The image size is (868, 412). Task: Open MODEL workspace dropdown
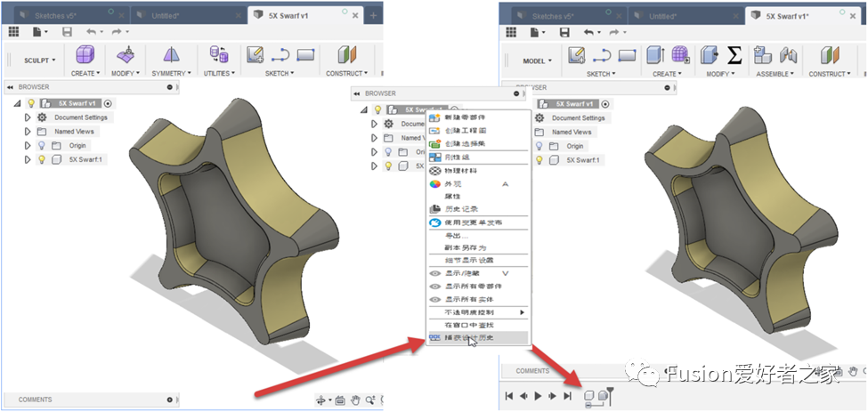tap(537, 61)
